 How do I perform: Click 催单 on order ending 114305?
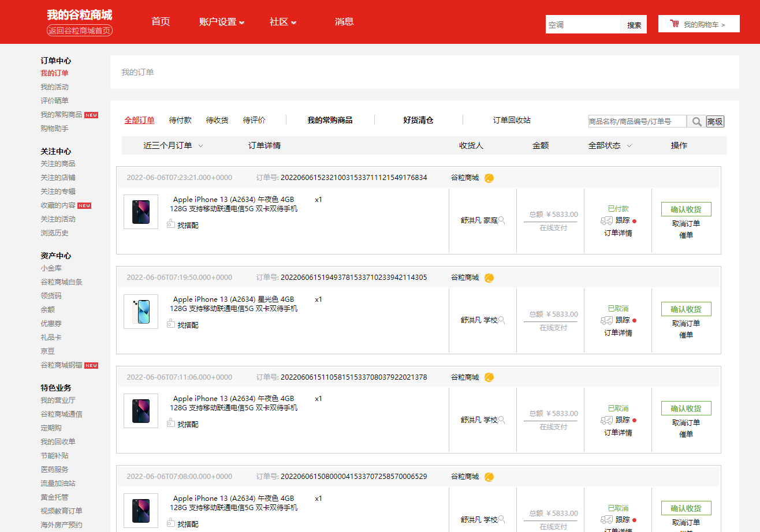pos(686,335)
